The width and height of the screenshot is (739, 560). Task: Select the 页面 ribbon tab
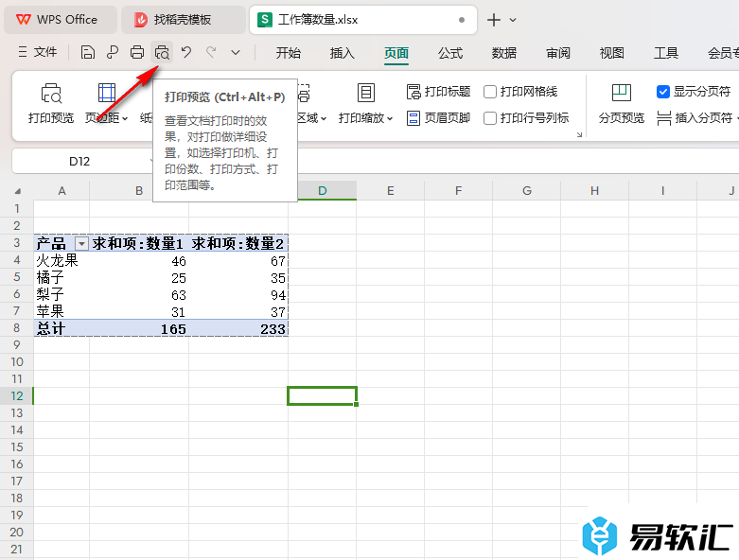[x=396, y=53]
